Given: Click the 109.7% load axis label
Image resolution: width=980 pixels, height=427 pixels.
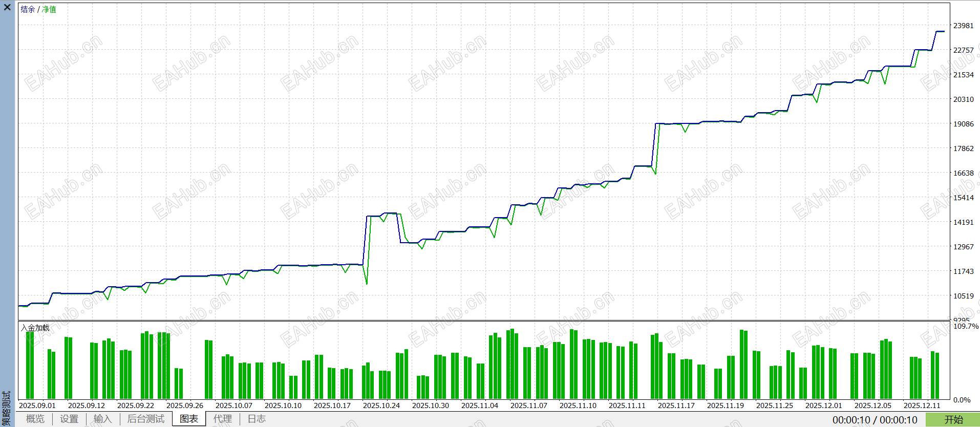Looking at the screenshot, I should point(966,326).
